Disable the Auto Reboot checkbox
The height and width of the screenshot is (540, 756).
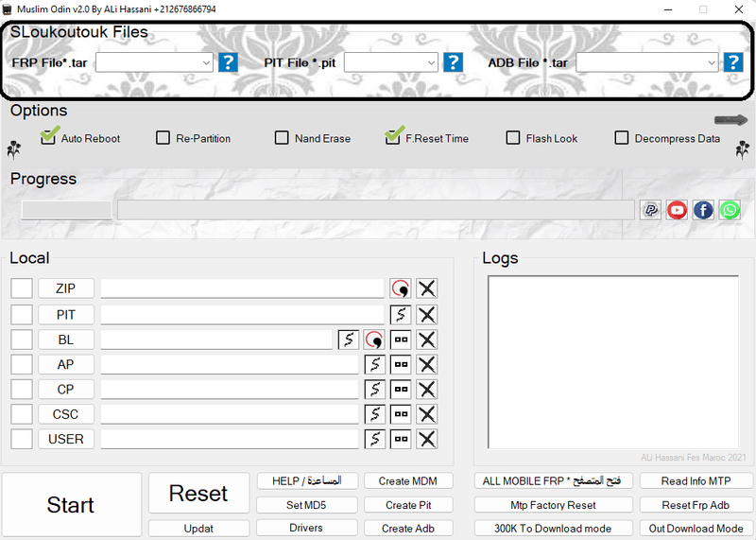click(x=49, y=138)
